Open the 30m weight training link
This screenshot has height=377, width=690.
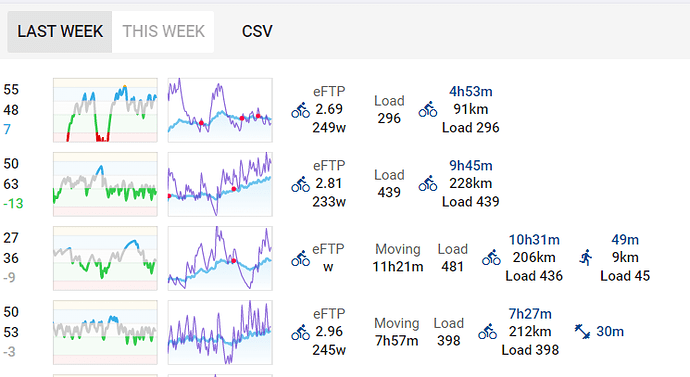610,332
